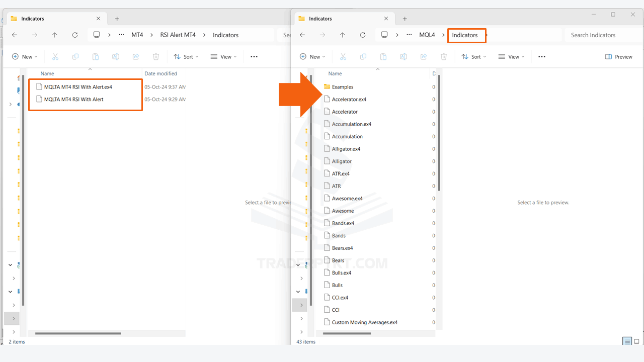Open See more menu in right window
The height and width of the screenshot is (362, 644).
[x=542, y=57]
